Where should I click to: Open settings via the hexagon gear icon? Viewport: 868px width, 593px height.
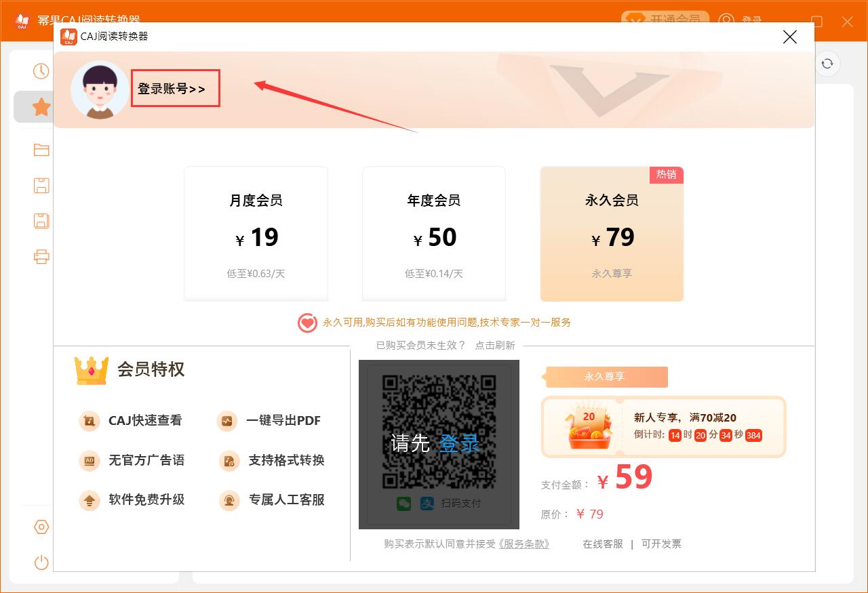[41, 527]
